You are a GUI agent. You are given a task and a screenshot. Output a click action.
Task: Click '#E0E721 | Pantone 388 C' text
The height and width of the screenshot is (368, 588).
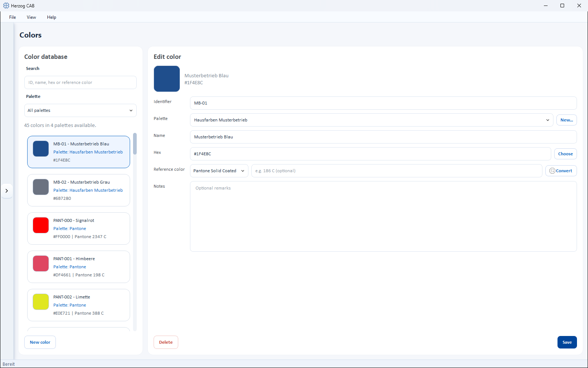point(79,313)
